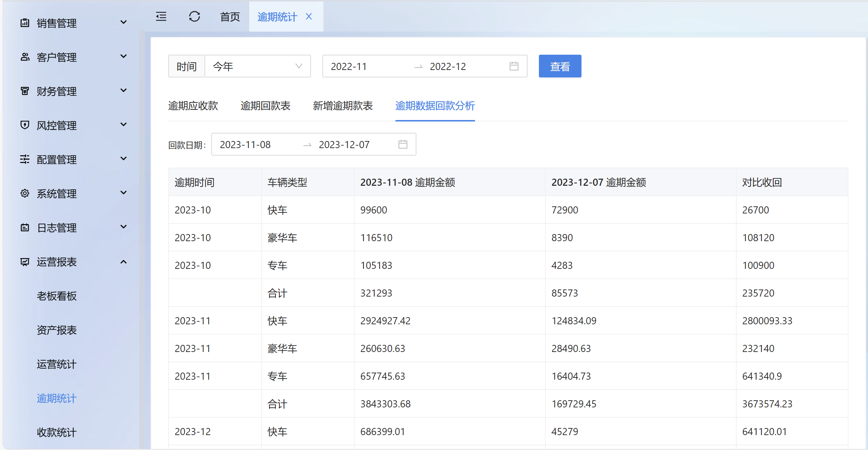
Task: Click the sidebar collapse menu icon
Action: click(161, 17)
